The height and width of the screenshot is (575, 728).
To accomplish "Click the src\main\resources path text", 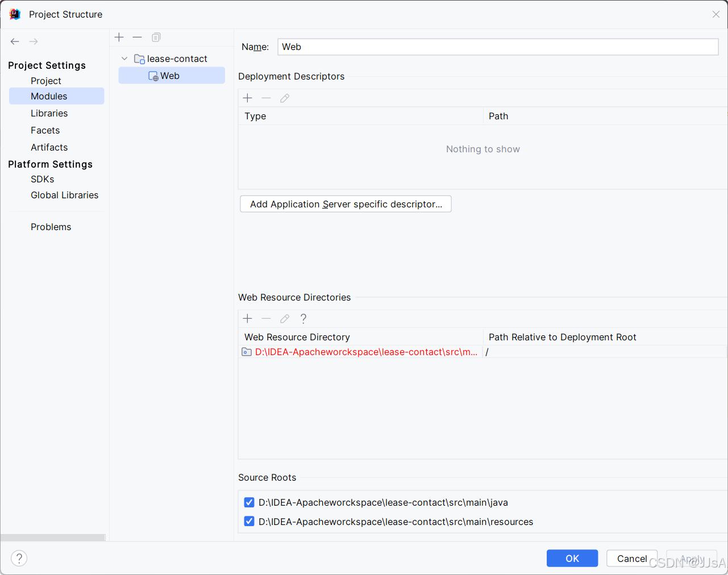I will 396,522.
